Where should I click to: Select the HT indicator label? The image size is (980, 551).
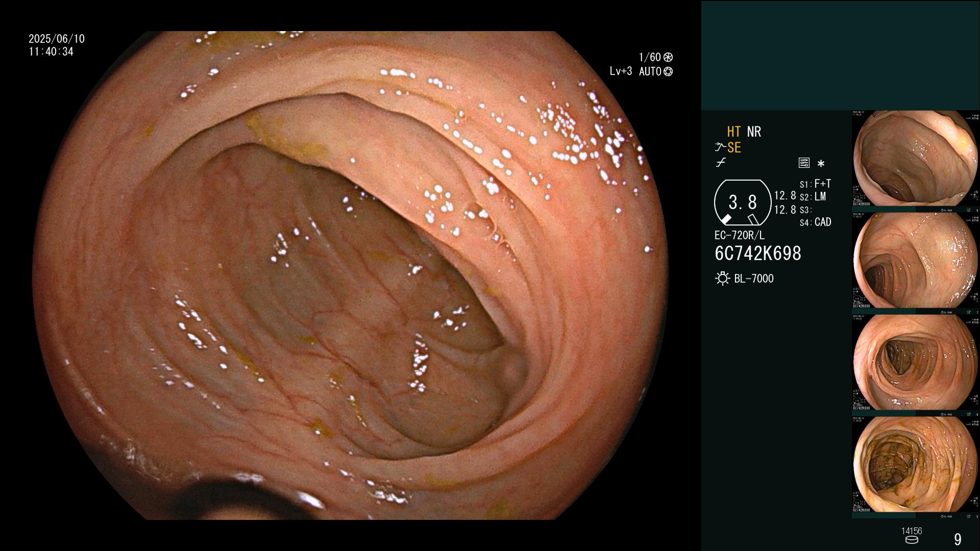point(734,132)
